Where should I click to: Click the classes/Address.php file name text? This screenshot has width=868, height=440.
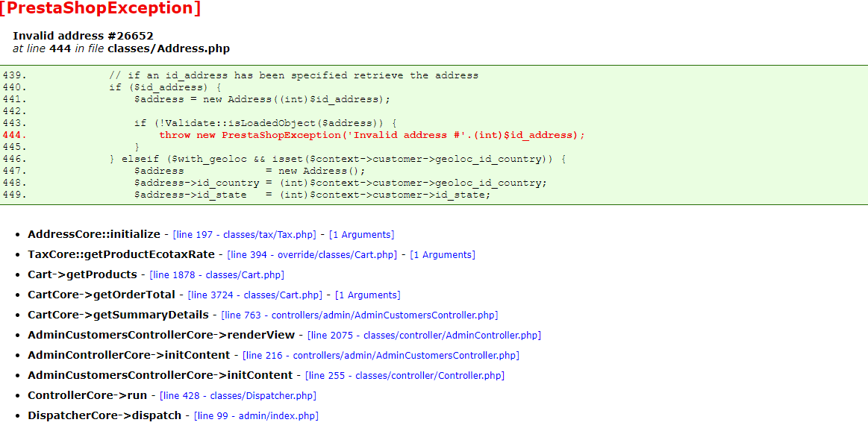click(x=168, y=48)
